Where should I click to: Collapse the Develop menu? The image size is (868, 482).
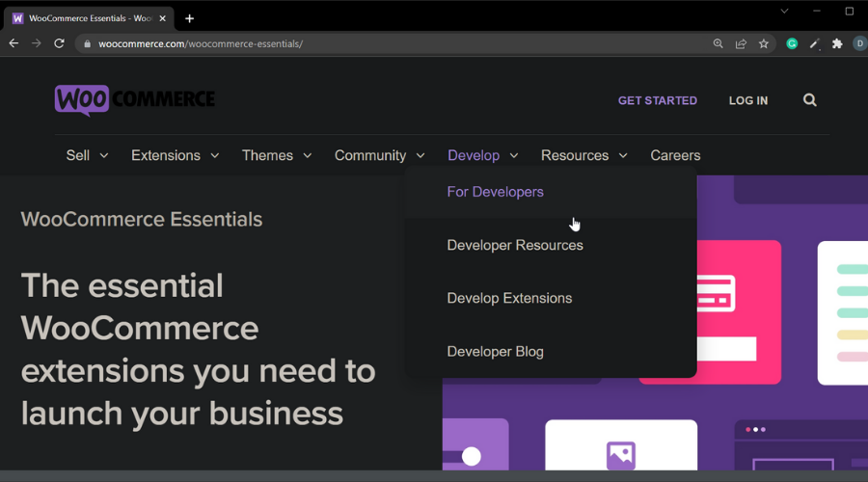click(483, 155)
